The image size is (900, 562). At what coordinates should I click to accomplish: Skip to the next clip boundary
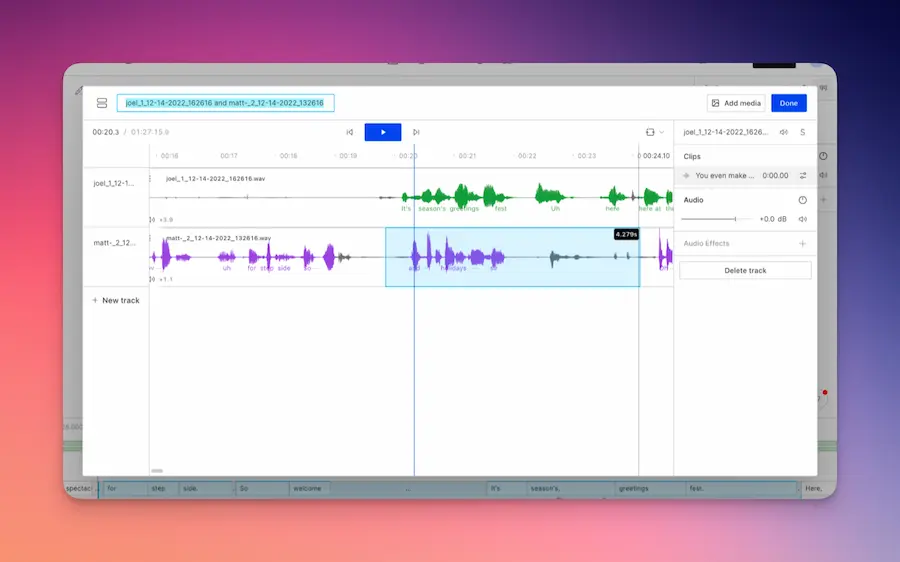coord(416,132)
